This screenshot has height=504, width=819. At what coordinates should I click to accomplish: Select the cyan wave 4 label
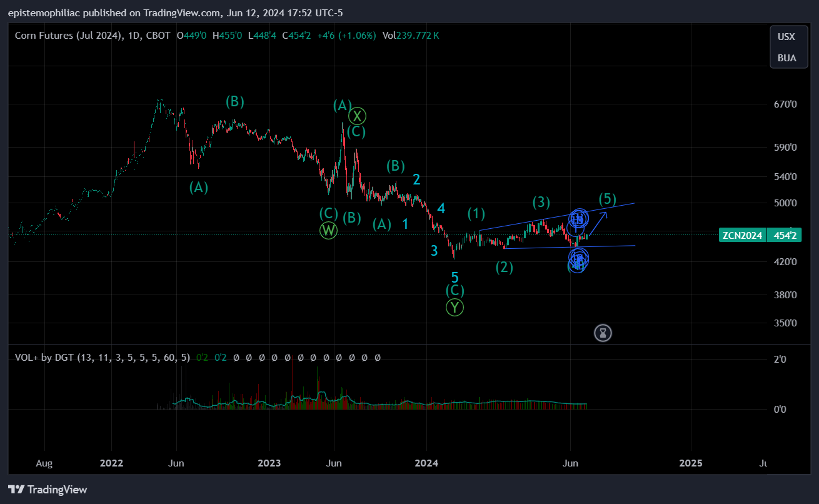pyautogui.click(x=441, y=209)
